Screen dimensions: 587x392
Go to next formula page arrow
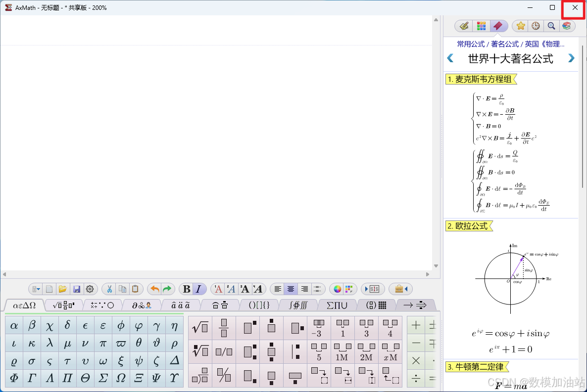[x=571, y=58]
